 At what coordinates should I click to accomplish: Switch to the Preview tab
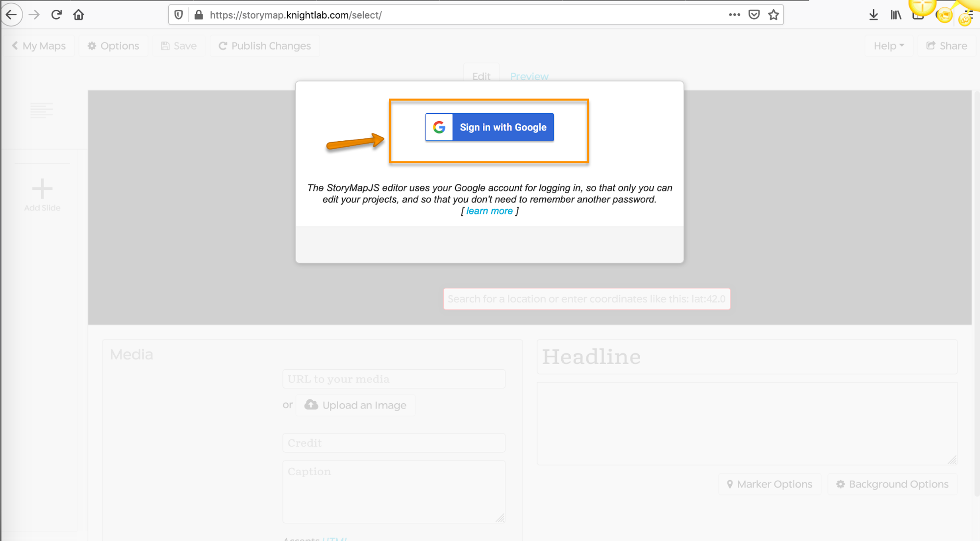[x=529, y=76]
